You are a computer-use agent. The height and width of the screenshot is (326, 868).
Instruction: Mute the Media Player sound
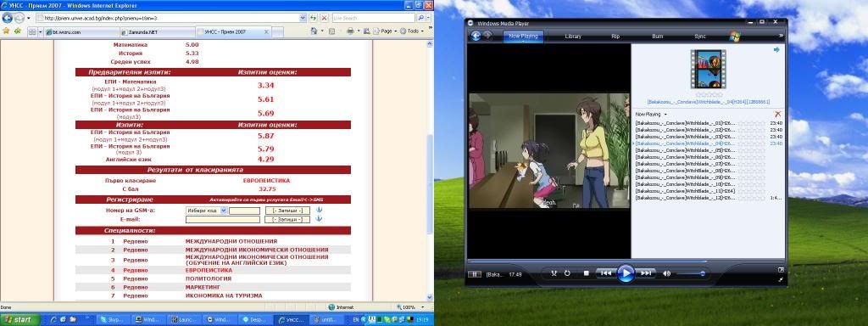coord(666,273)
